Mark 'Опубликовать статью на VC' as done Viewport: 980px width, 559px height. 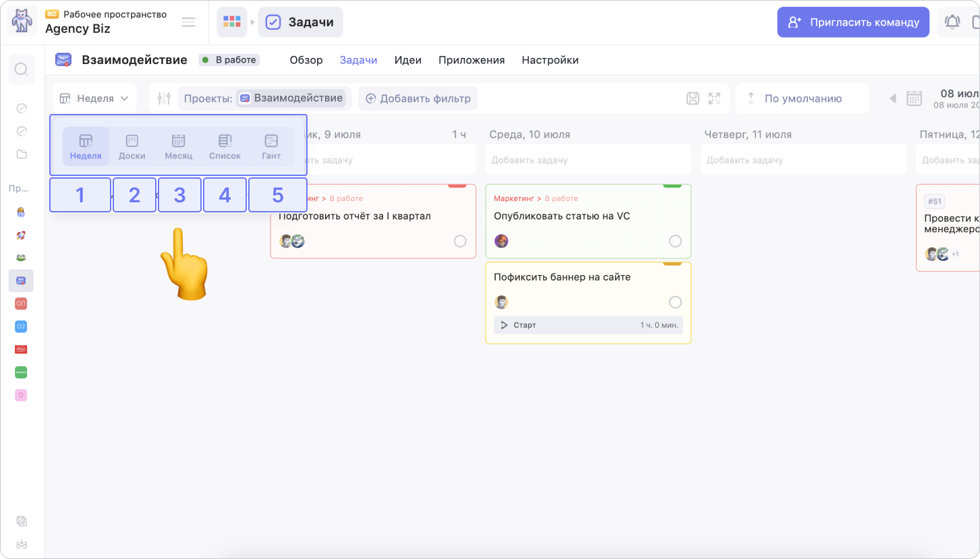(x=675, y=241)
